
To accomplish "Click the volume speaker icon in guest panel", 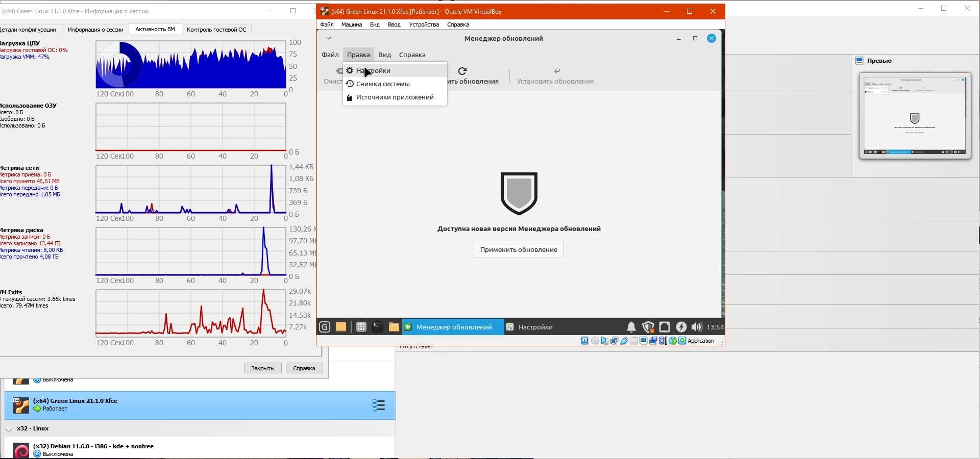I will tap(697, 327).
